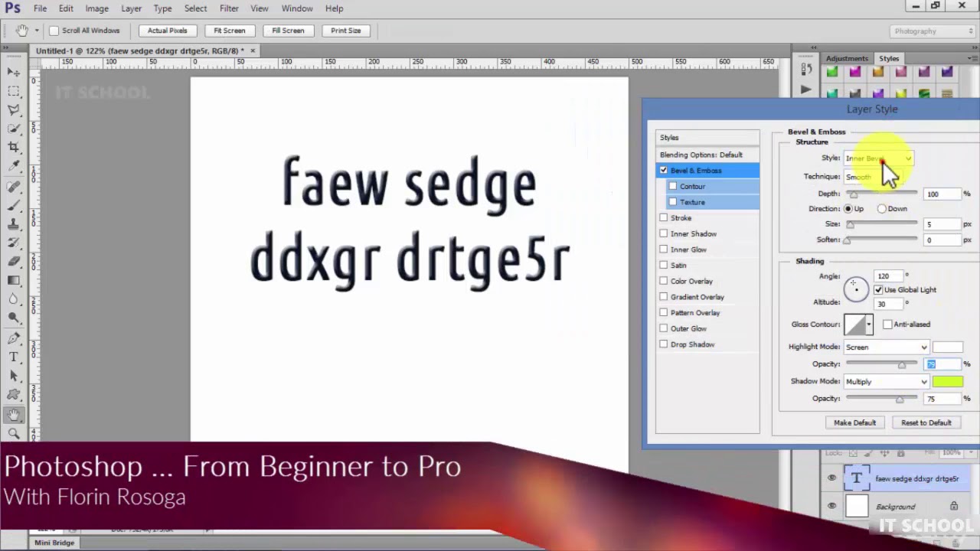Select the Crop tool

point(14,147)
